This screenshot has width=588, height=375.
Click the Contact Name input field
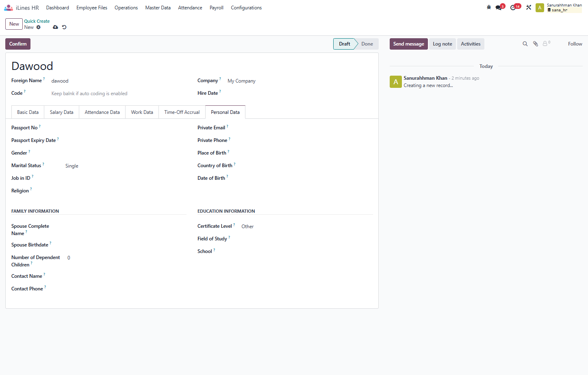pos(126,277)
